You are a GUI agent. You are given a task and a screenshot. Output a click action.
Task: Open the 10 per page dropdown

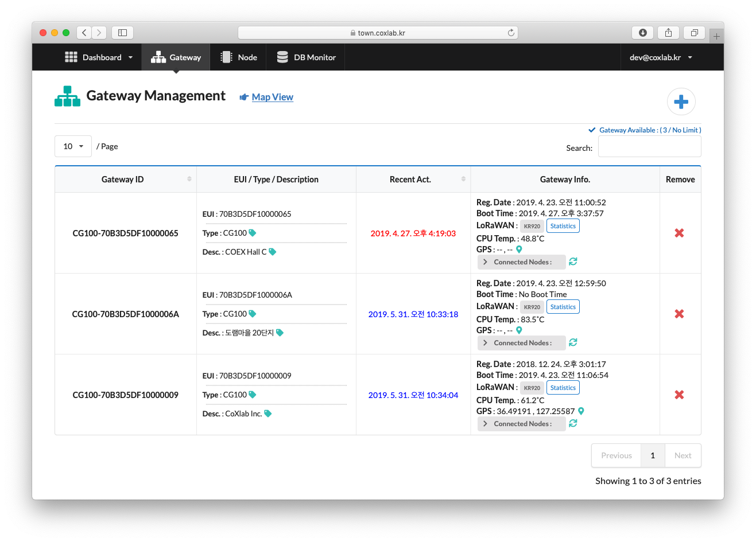click(73, 146)
